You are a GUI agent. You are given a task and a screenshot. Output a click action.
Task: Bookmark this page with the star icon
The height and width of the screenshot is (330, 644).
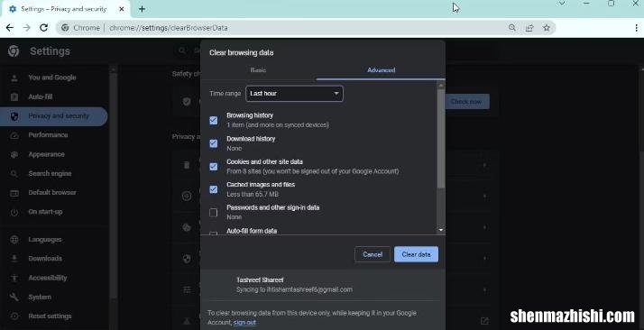(547, 28)
